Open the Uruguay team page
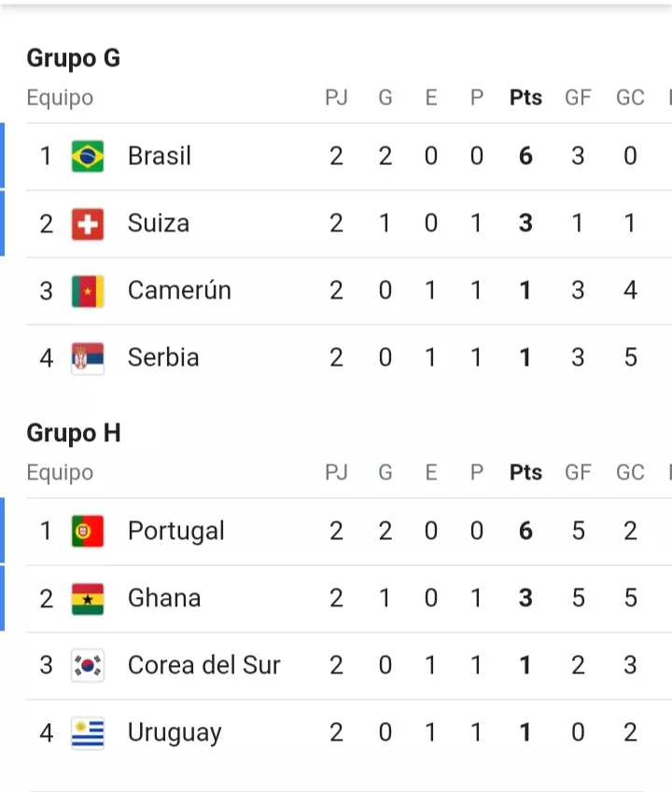The width and height of the screenshot is (672, 792). click(x=175, y=733)
